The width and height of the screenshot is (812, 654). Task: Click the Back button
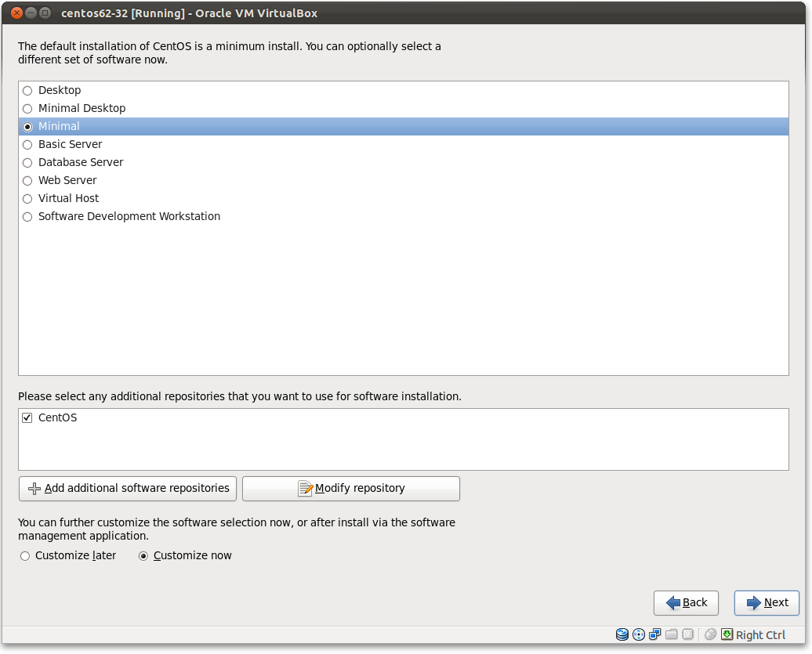686,603
